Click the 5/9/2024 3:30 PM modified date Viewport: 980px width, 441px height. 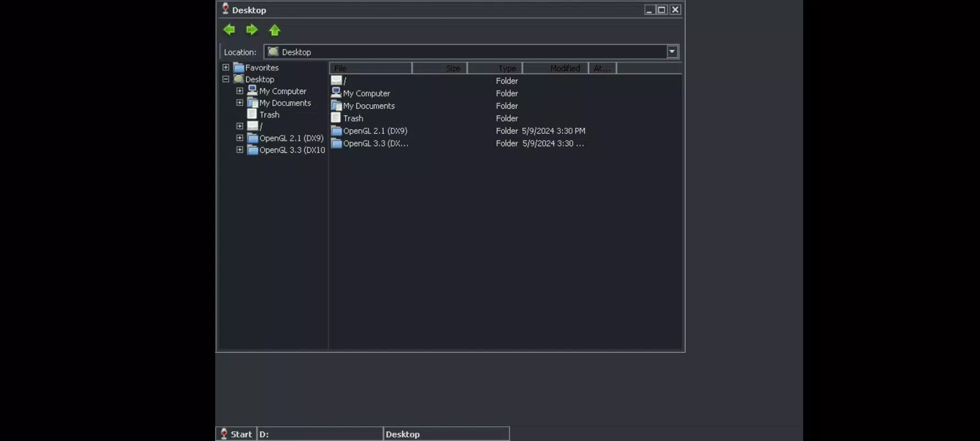click(x=553, y=131)
